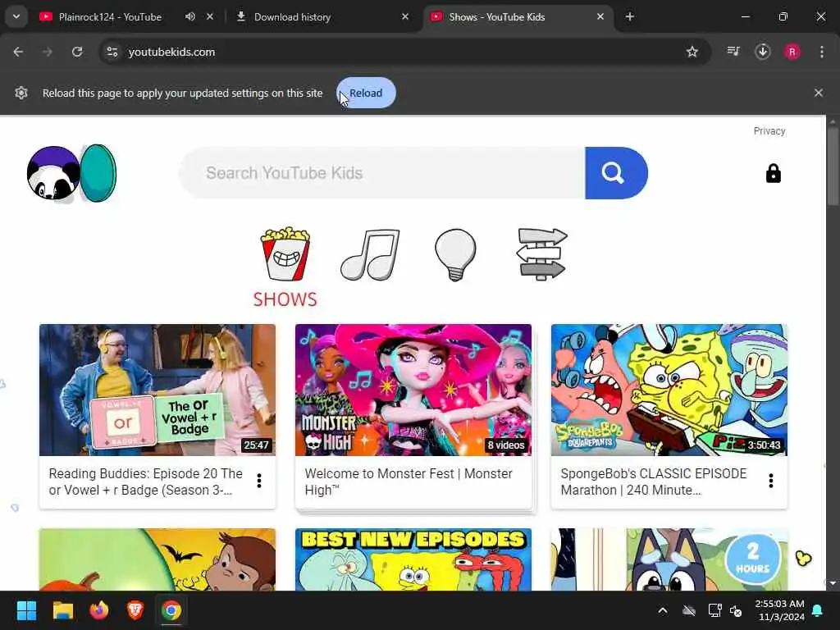The image size is (840, 630).
Task: View site information icon in address bar
Action: (x=112, y=52)
